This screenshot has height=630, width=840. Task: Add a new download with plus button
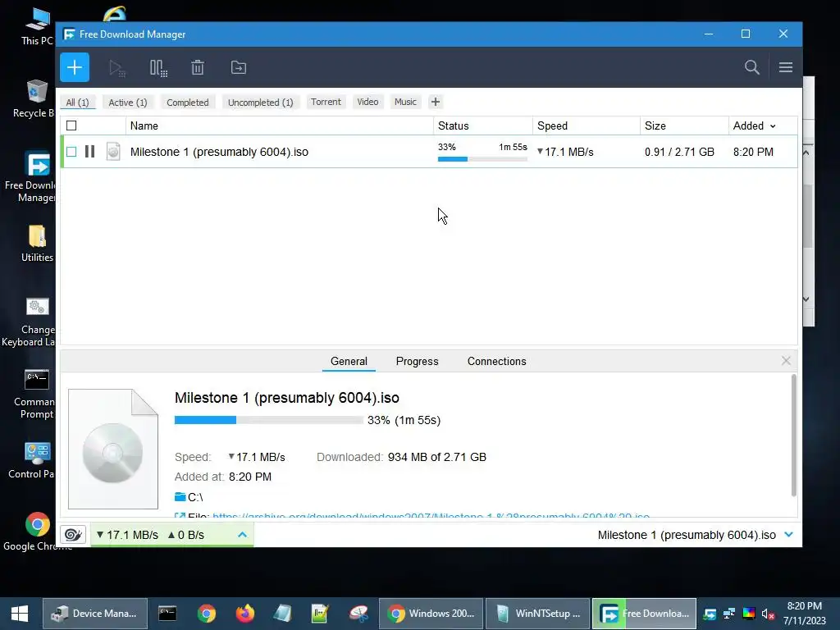75,67
